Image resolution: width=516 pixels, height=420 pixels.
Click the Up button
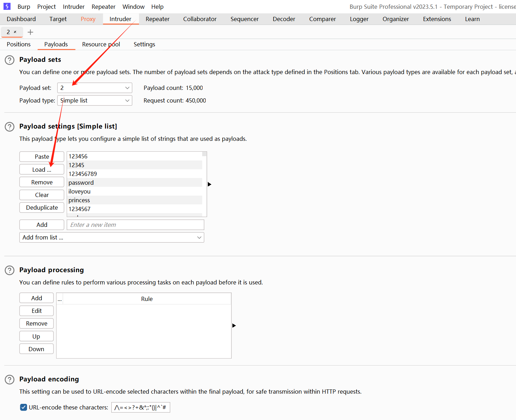click(37, 336)
